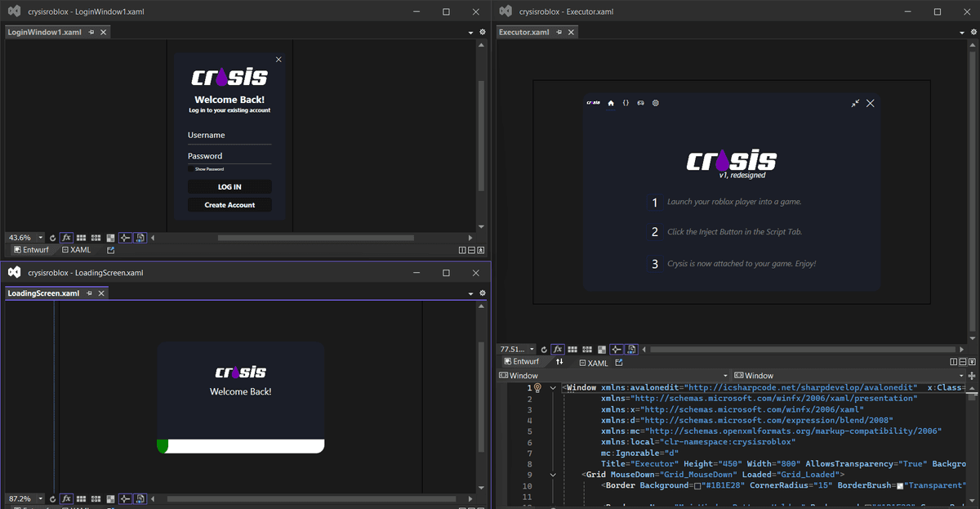Select the Home icon in the Crysis executor design
Viewport: 980px width, 509px height.
tap(611, 103)
